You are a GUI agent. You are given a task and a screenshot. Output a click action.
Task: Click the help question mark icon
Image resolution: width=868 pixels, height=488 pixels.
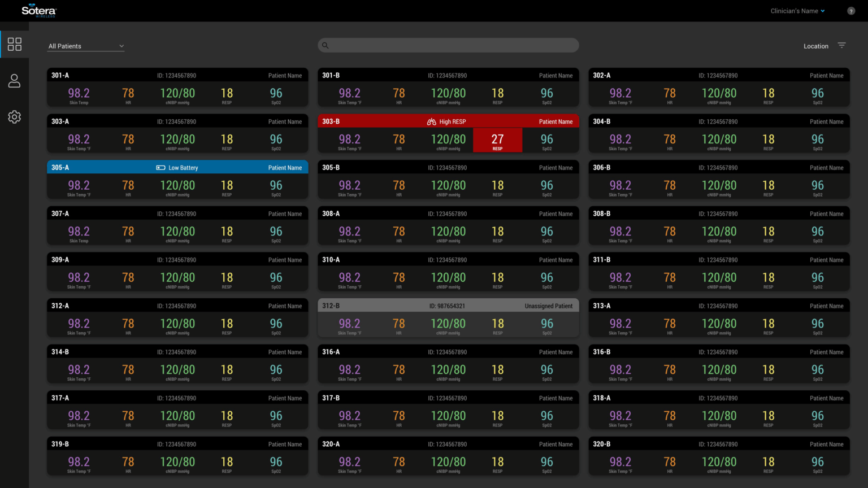851,11
